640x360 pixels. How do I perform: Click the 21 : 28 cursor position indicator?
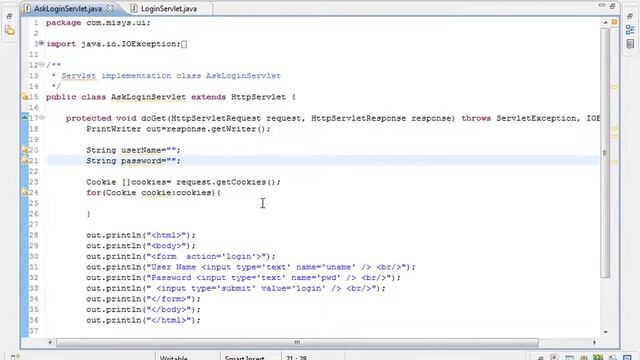[297, 358]
